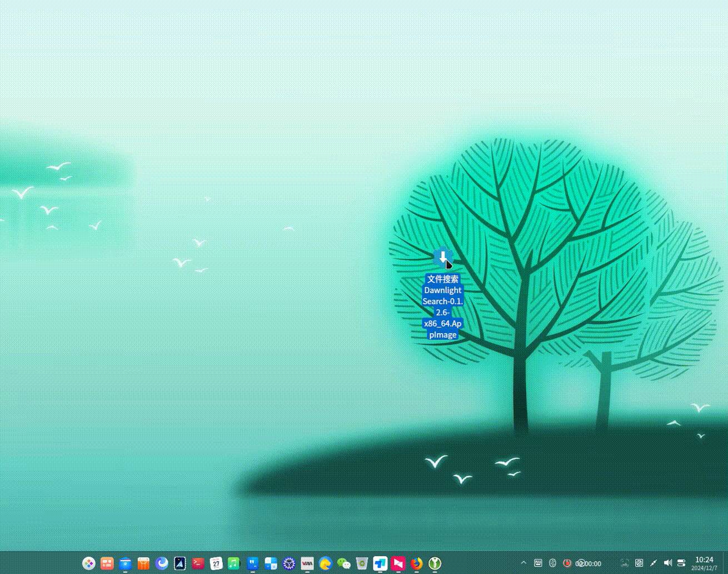Open the dark paper-plane app icon
Viewport: 728px width, 574px height.
180,563
